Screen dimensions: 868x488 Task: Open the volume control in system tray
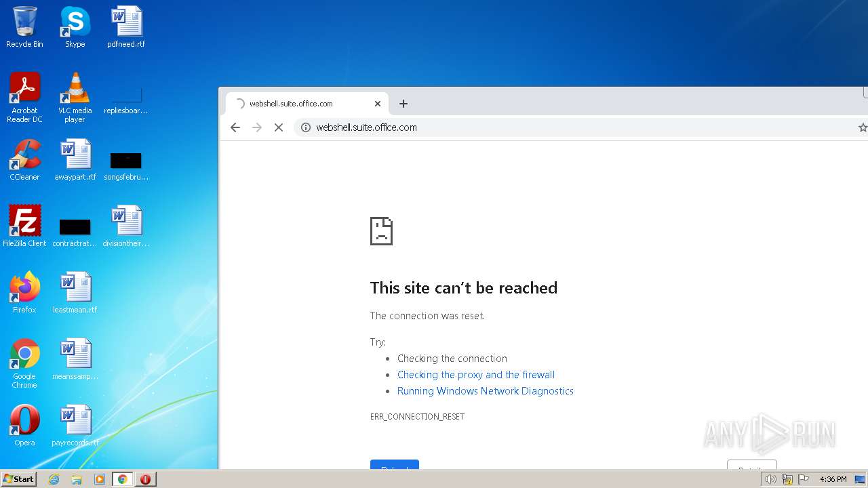tap(770, 479)
